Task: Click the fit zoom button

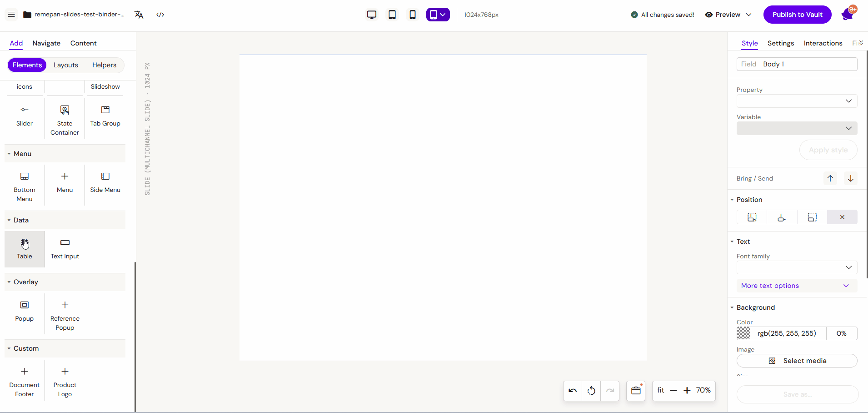Action: point(661,390)
